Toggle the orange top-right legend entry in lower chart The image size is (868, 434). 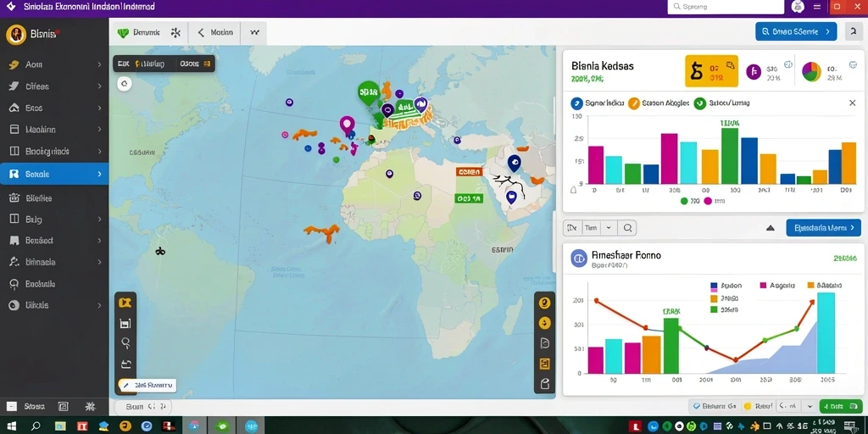pos(824,286)
